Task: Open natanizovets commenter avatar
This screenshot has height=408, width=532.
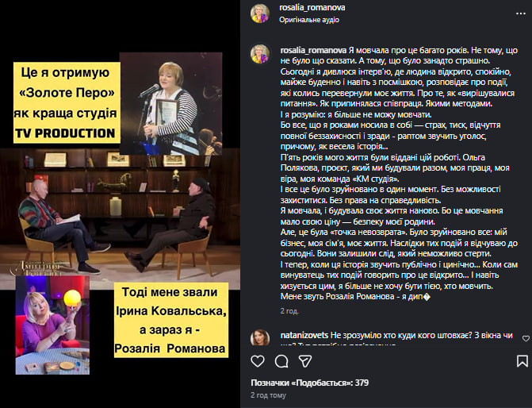Action: (x=260, y=337)
